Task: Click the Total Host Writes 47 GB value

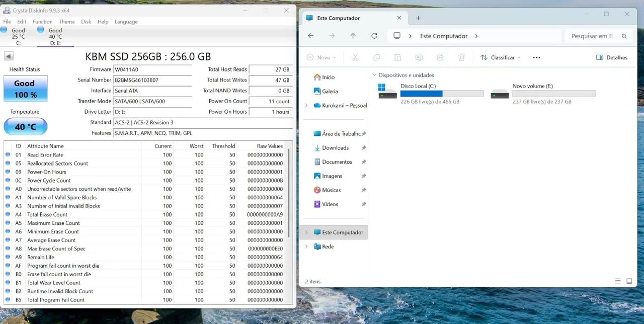Action: pos(271,80)
